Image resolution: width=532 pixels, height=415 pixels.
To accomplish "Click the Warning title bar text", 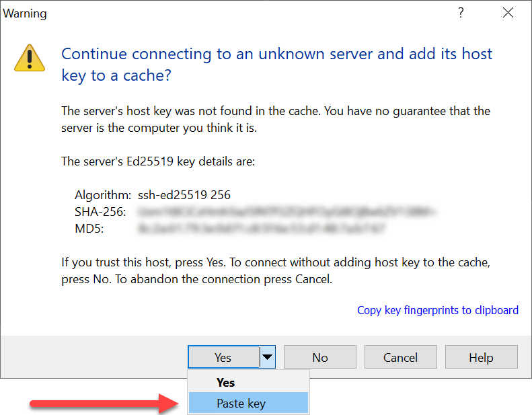I will pyautogui.click(x=25, y=13).
